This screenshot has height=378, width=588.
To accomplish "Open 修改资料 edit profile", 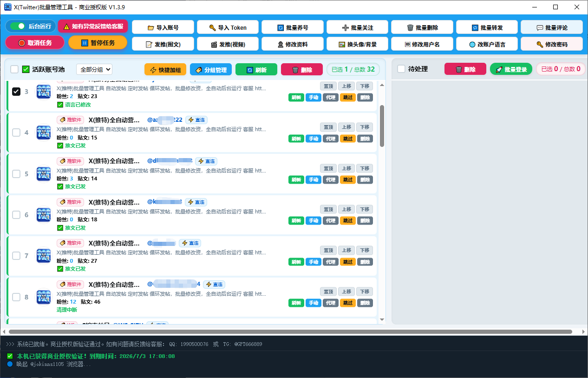I will [x=293, y=44].
